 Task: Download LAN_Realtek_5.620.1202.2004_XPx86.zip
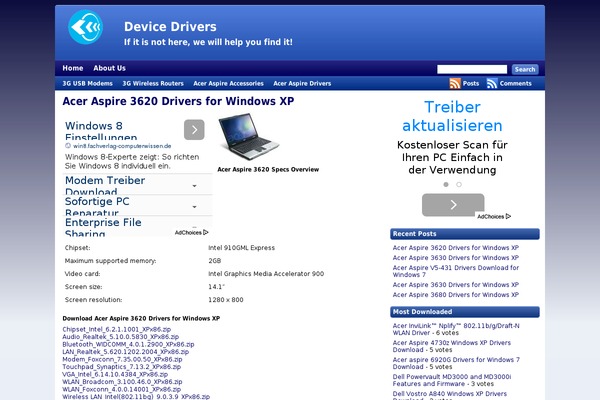126,352
